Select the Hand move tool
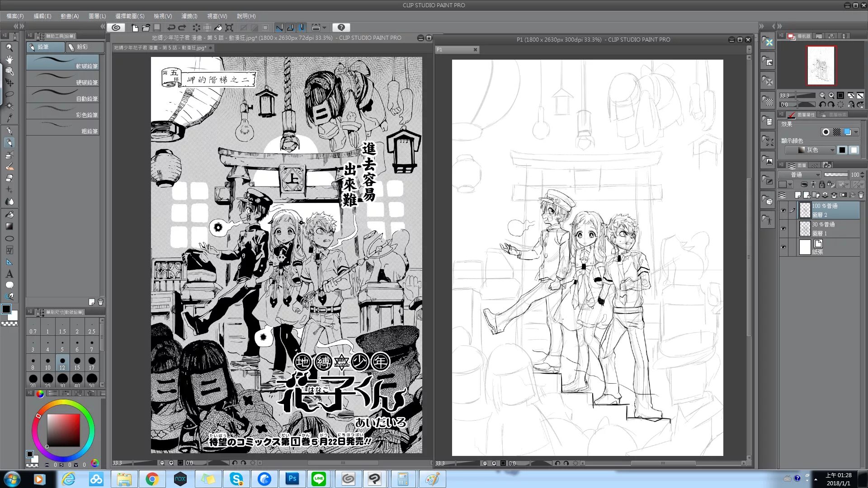Screen dimensions: 868x488 (9, 59)
